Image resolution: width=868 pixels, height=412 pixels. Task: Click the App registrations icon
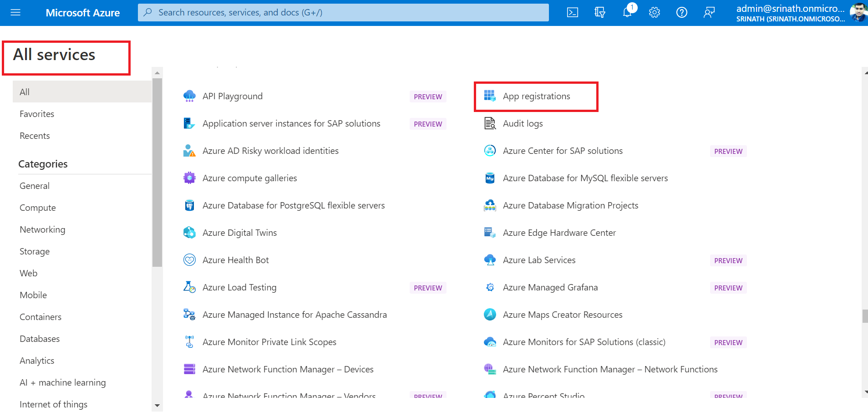coord(490,96)
